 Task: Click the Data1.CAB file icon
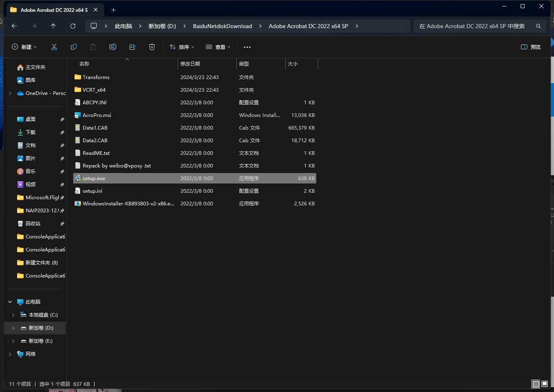77,128
